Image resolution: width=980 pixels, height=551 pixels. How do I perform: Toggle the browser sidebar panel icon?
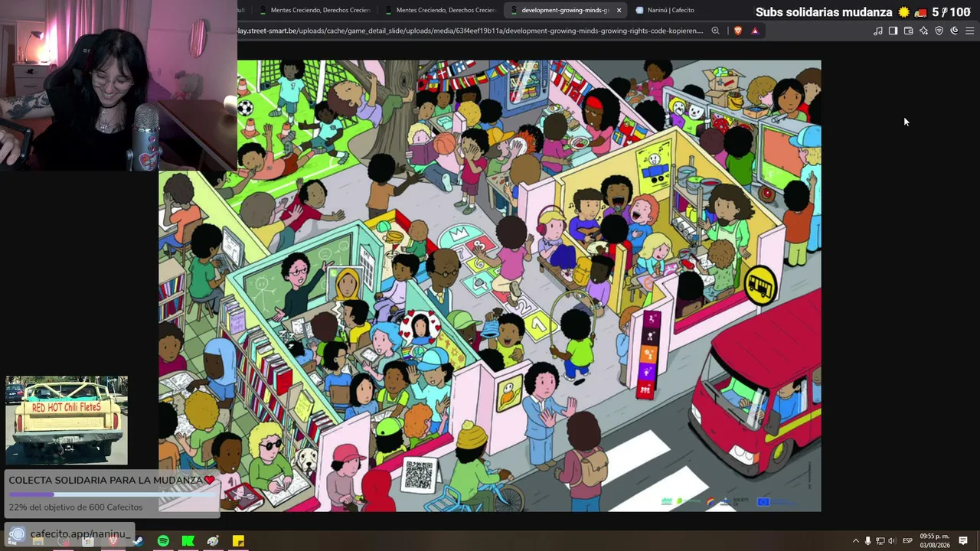click(x=893, y=31)
